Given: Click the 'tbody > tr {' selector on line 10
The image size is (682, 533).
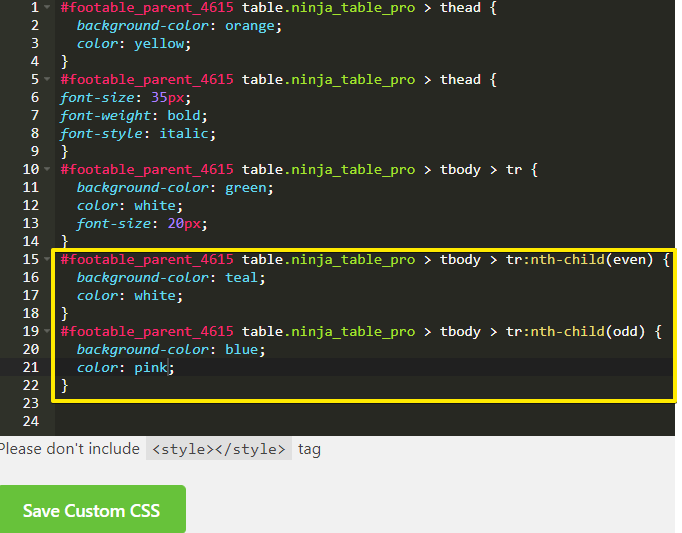Looking at the screenshot, I should [489, 170].
